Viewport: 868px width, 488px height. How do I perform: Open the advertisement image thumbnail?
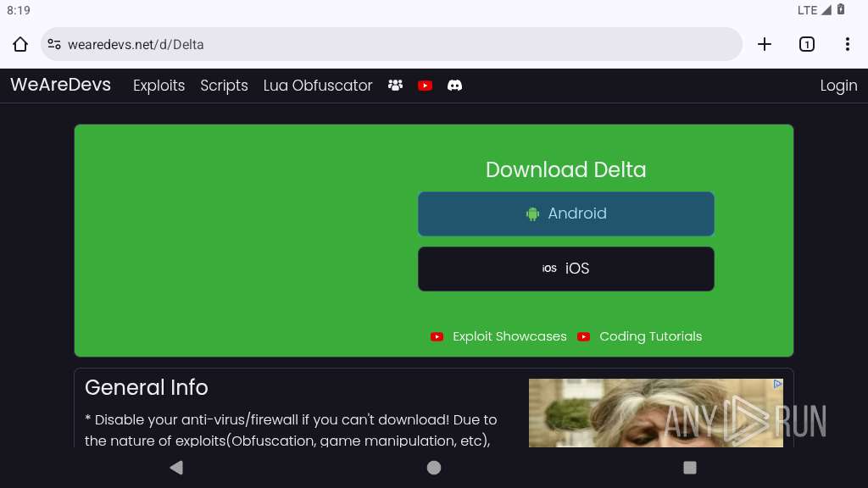(655, 413)
